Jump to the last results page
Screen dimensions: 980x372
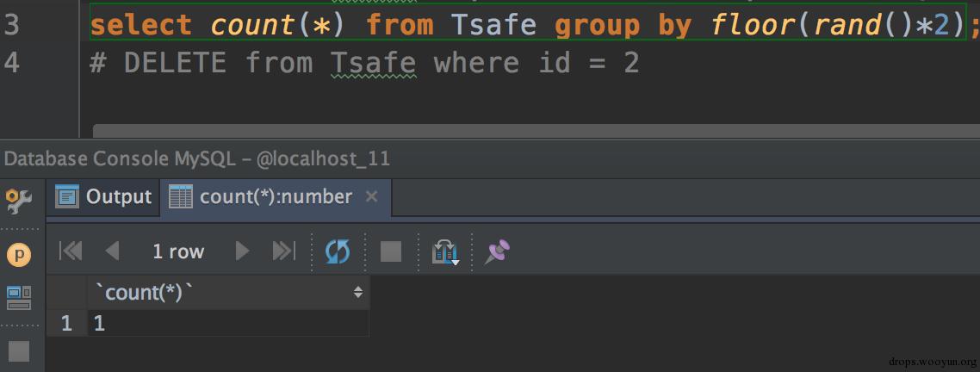[x=283, y=251]
